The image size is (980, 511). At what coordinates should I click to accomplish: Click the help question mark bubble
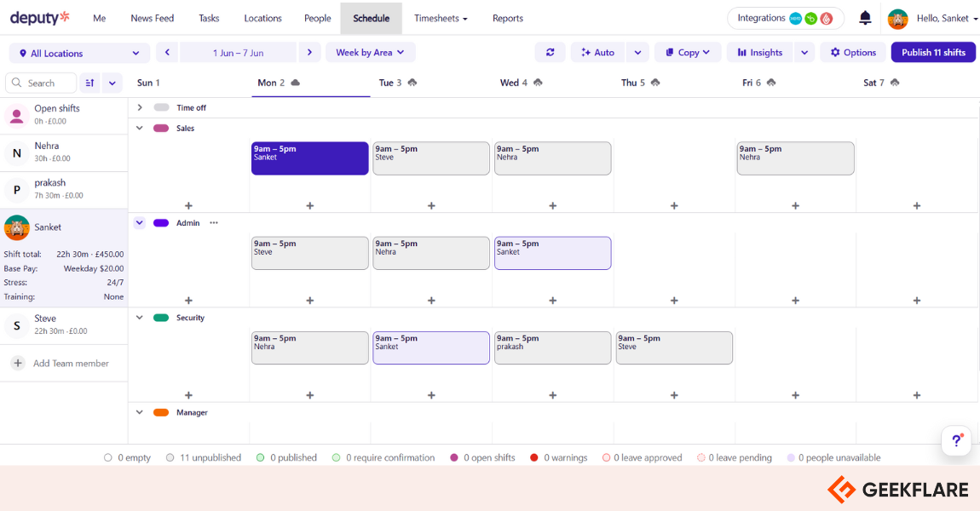(x=956, y=440)
